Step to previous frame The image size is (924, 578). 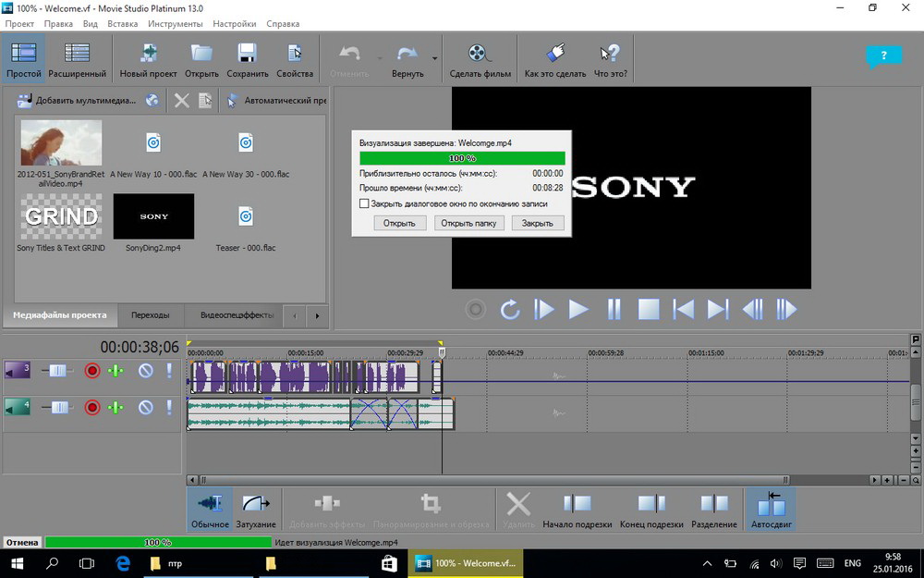(752, 309)
